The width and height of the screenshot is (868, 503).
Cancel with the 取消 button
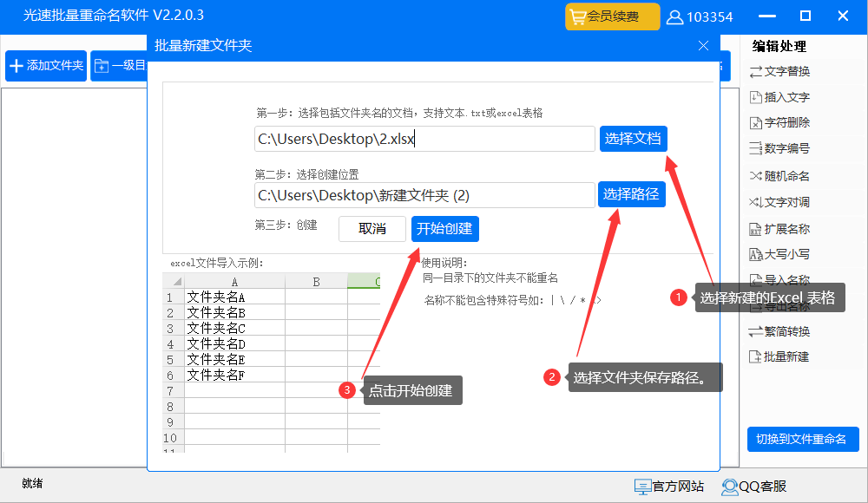(x=372, y=229)
